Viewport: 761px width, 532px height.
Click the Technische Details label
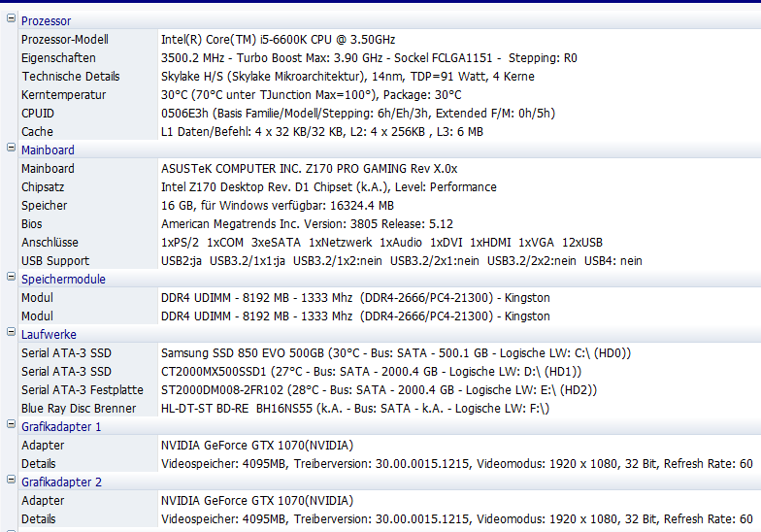70,76
